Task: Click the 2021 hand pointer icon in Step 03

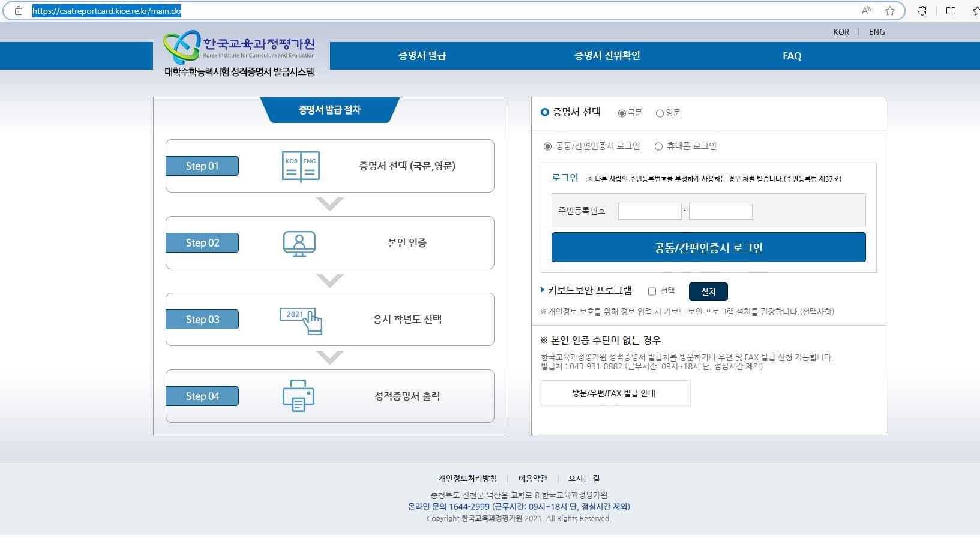Action: pos(301,320)
